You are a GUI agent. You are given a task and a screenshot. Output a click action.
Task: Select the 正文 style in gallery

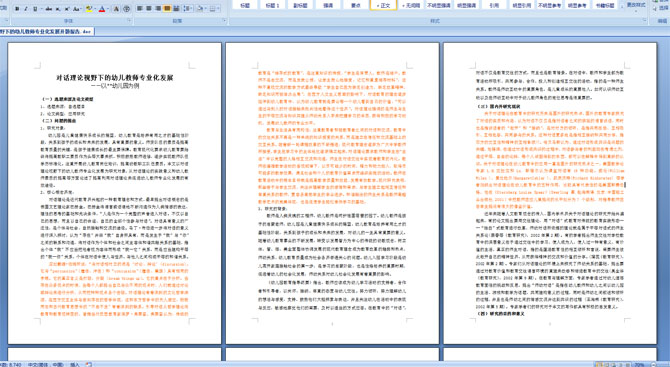click(x=384, y=6)
